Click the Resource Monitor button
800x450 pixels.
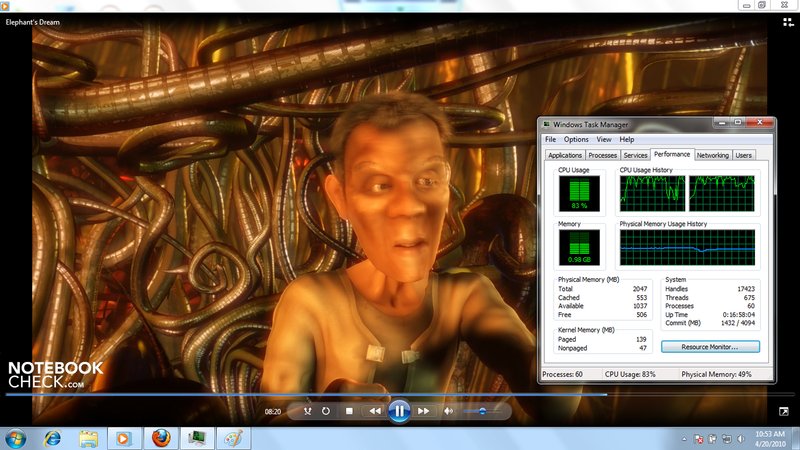(x=710, y=346)
